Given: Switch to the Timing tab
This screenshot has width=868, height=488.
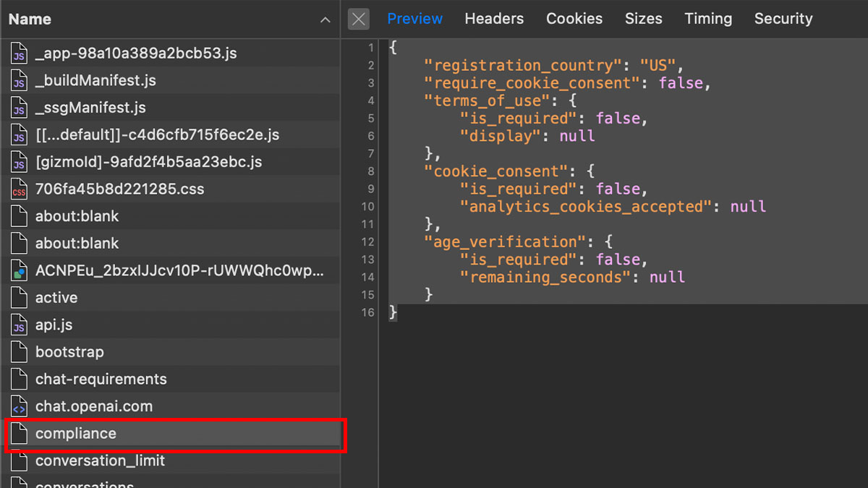Looking at the screenshot, I should pyautogui.click(x=708, y=19).
